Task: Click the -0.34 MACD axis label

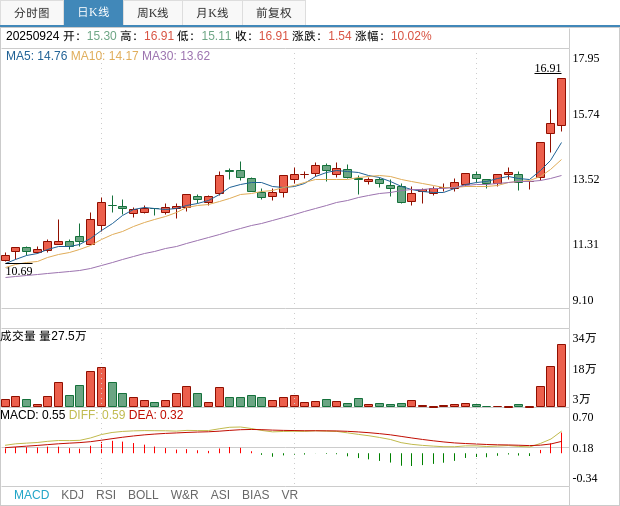Action: (x=585, y=478)
